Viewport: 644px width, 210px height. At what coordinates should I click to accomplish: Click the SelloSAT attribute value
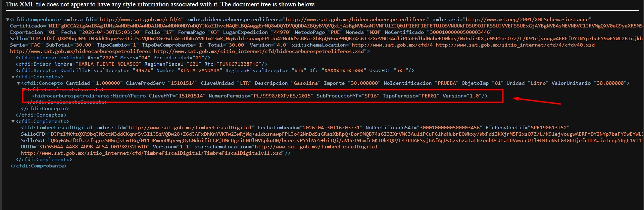346,140
